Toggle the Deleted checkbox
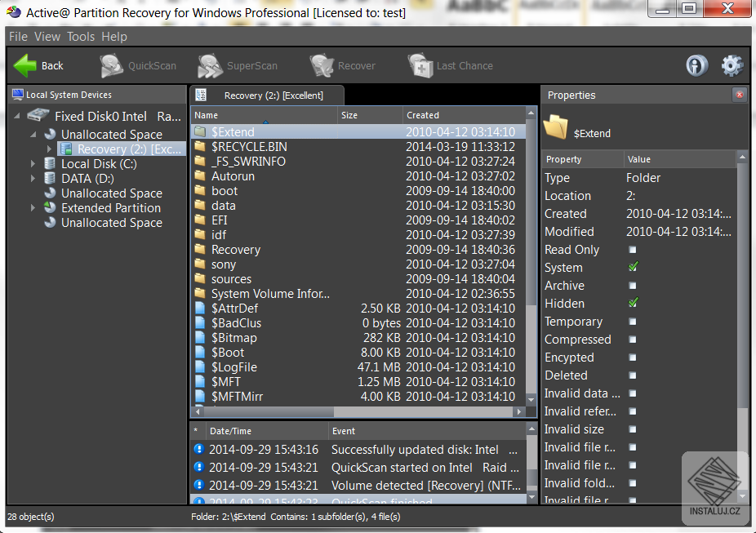Image resolution: width=756 pixels, height=533 pixels. [633, 375]
